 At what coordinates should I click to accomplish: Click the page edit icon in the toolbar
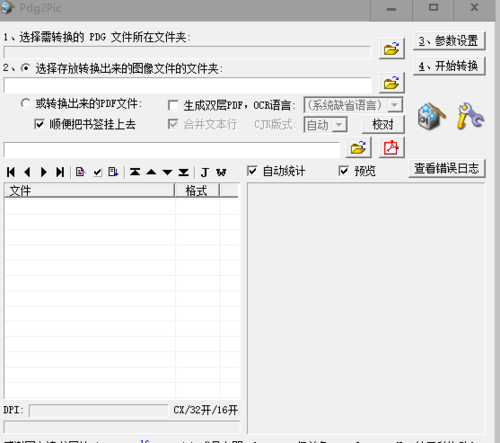81,172
